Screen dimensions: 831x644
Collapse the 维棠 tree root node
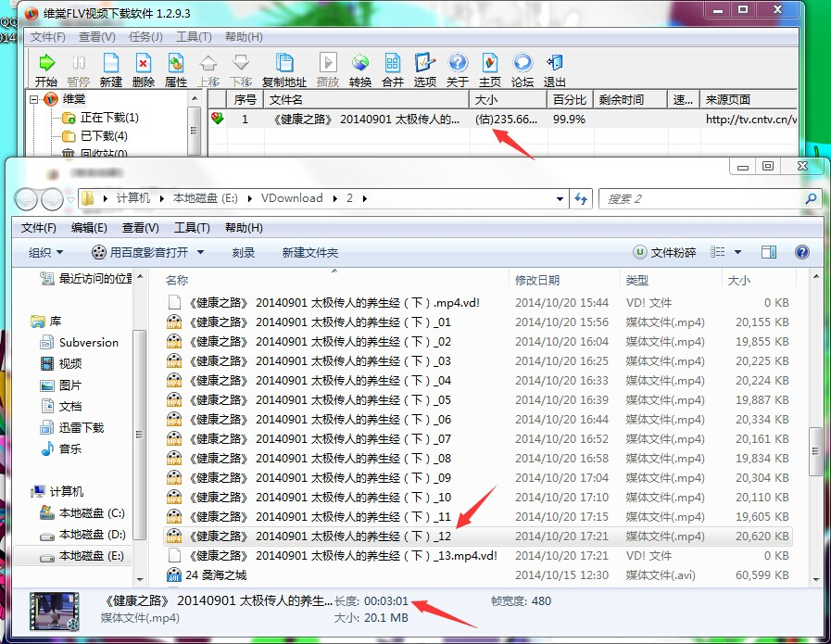34,99
